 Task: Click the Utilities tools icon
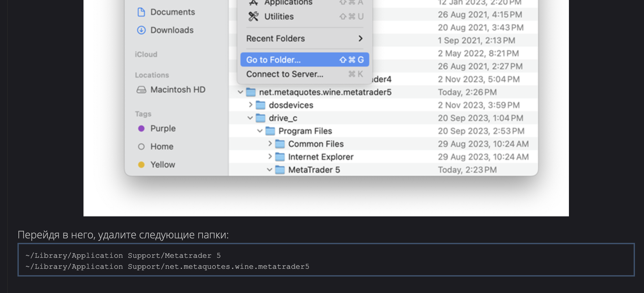(253, 16)
